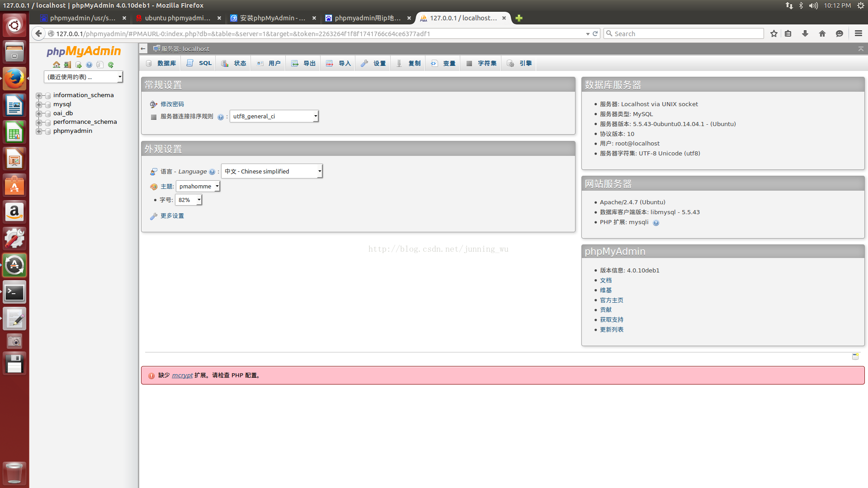Viewport: 868px width, 488px height.
Task: Open the performance_schema database
Action: tap(85, 122)
